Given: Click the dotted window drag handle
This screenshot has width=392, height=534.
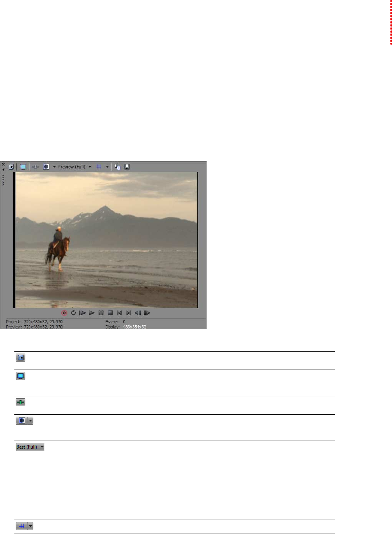Looking at the screenshot, I should tap(3, 180).
